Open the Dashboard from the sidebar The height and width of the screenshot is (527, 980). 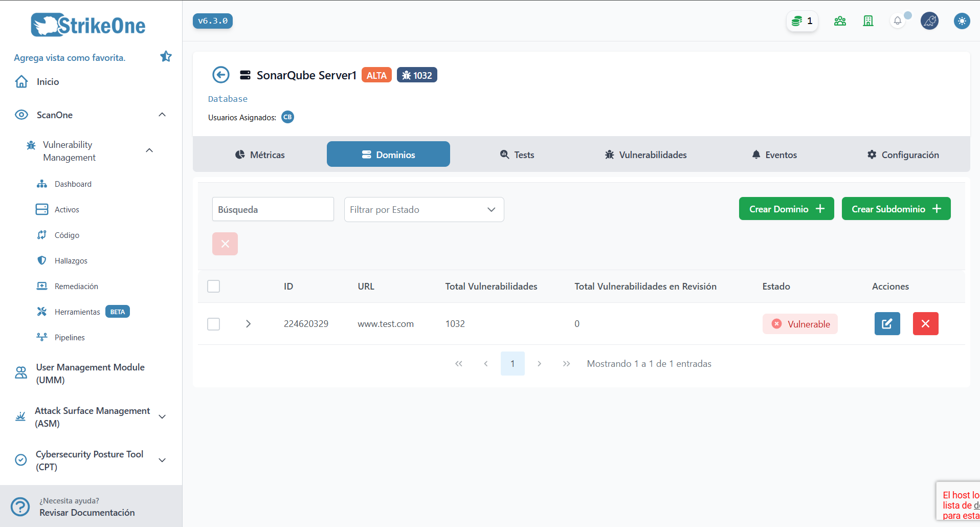73,184
